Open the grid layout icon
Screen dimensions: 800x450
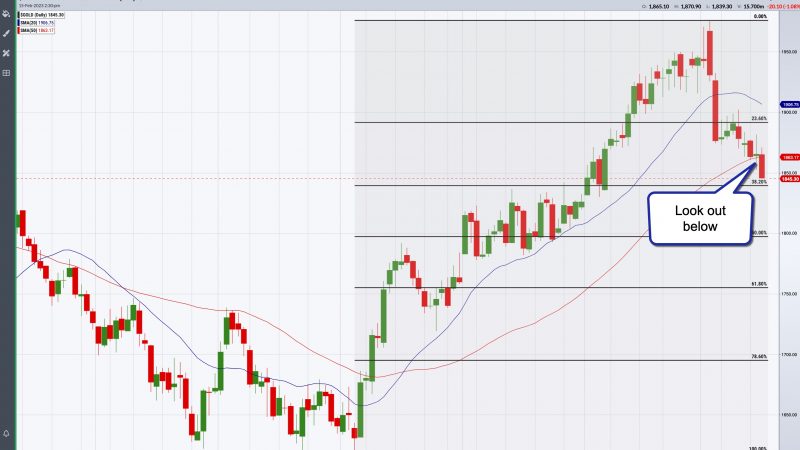coord(6,73)
